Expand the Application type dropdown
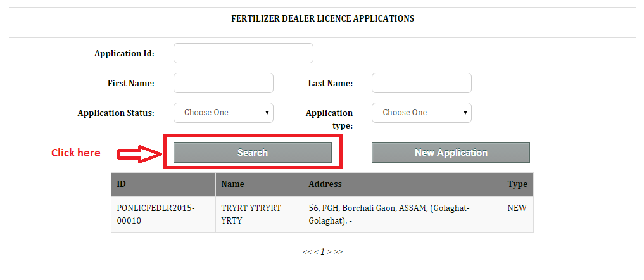644x280 pixels. [x=421, y=113]
